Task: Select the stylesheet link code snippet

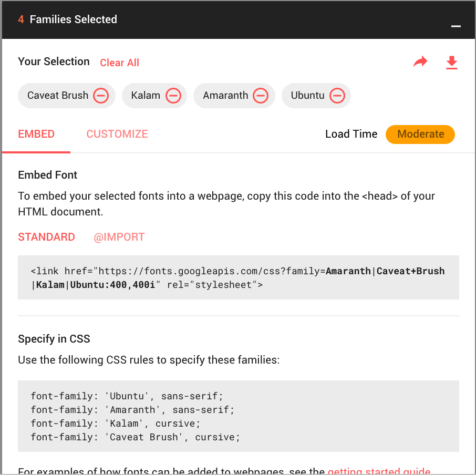Action: tap(237, 277)
